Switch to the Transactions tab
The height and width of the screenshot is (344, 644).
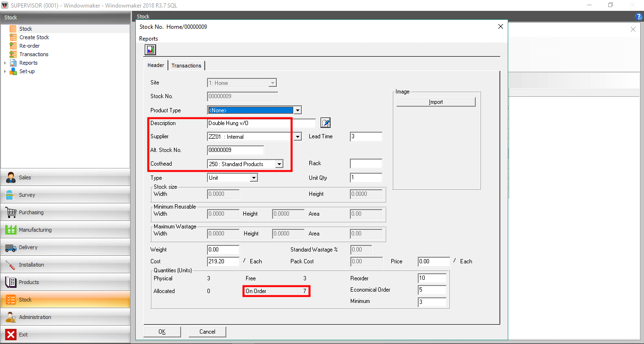click(x=186, y=66)
